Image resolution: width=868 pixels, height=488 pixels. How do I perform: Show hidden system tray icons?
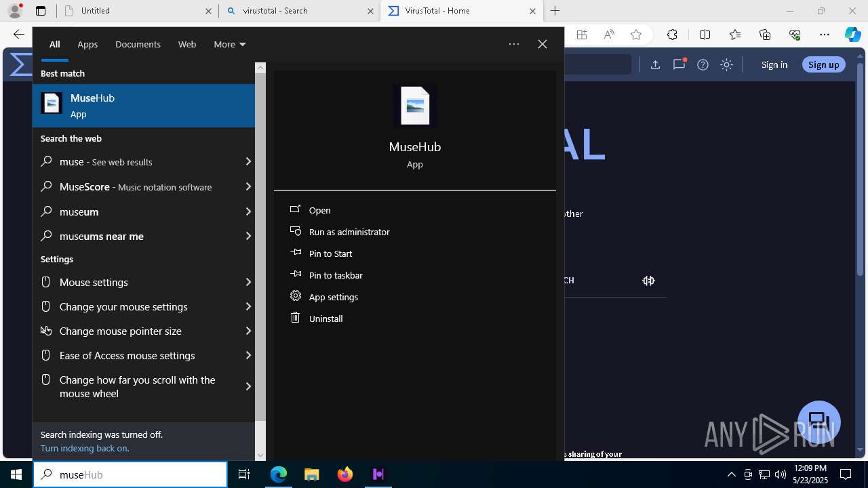(731, 474)
